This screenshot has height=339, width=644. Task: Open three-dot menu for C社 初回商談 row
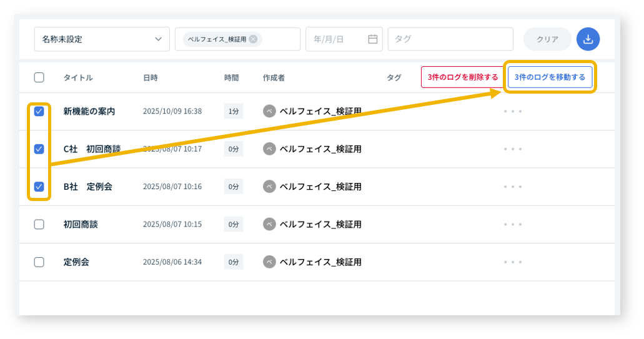512,149
